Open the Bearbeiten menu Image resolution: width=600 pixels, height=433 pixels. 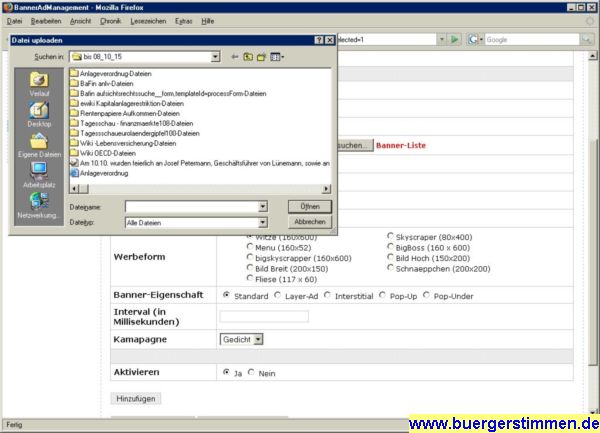point(46,21)
